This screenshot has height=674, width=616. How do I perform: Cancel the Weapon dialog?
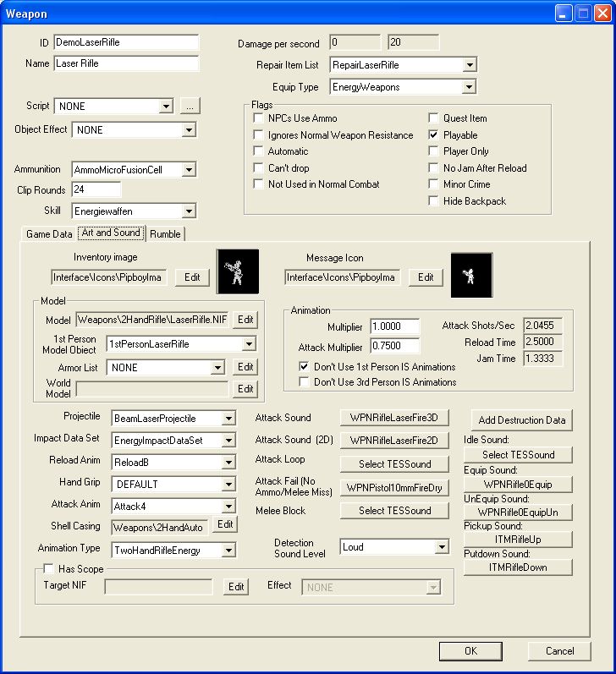tap(559, 651)
